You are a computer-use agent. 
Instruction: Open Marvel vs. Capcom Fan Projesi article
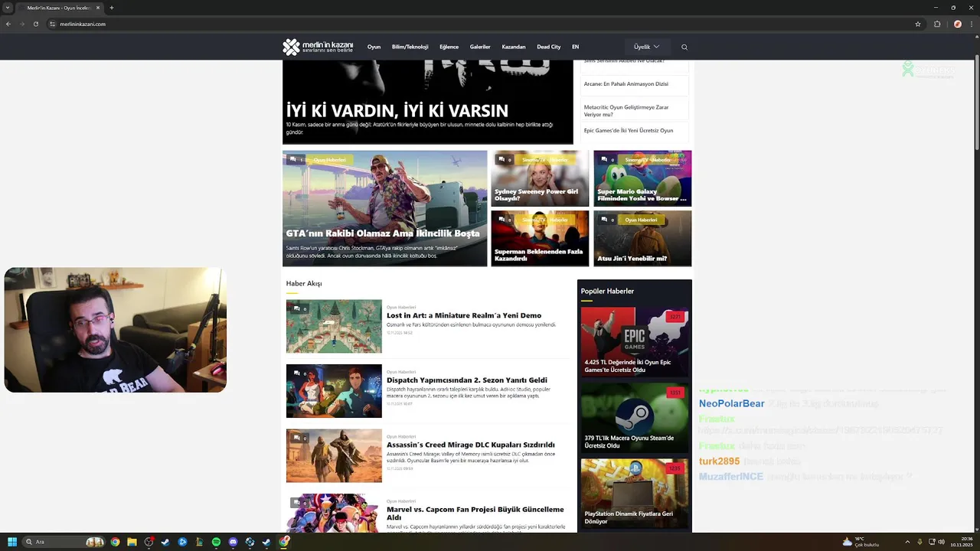point(475,514)
